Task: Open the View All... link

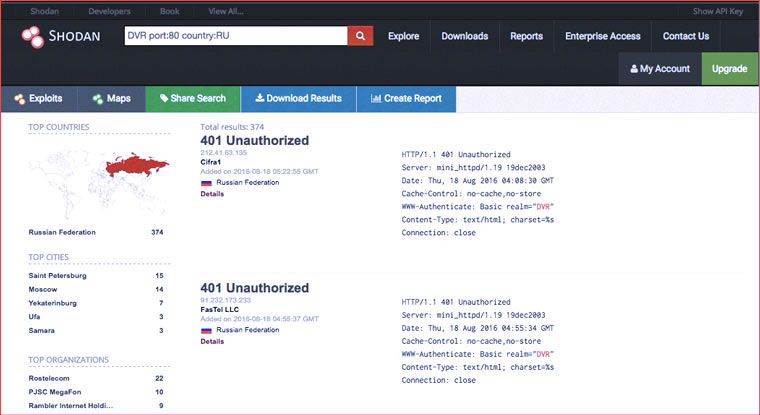Action: pos(226,11)
